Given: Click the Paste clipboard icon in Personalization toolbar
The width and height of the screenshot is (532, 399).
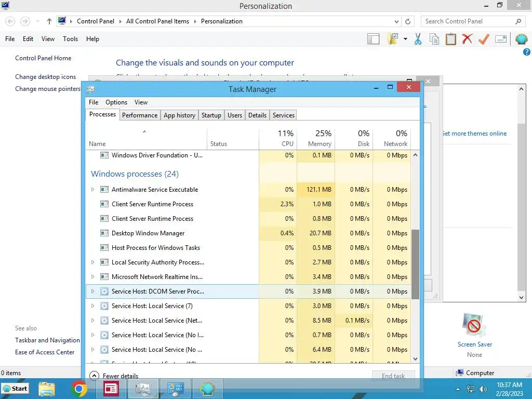Looking at the screenshot, I should [450, 39].
